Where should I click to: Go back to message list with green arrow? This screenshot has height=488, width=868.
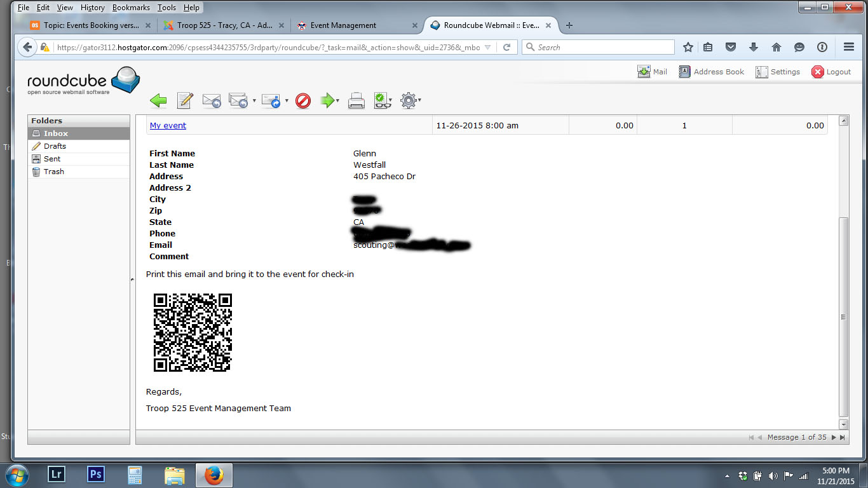coord(158,100)
